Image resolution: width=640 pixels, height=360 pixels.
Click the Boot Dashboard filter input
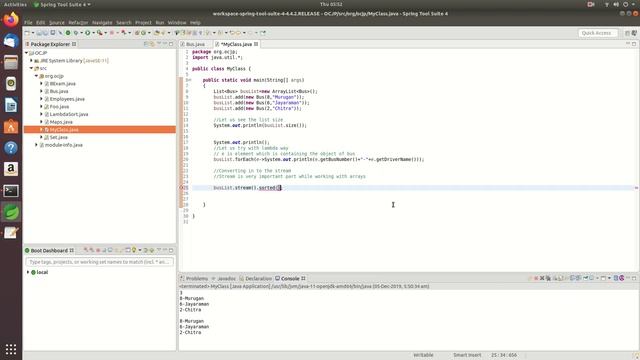(x=100, y=262)
